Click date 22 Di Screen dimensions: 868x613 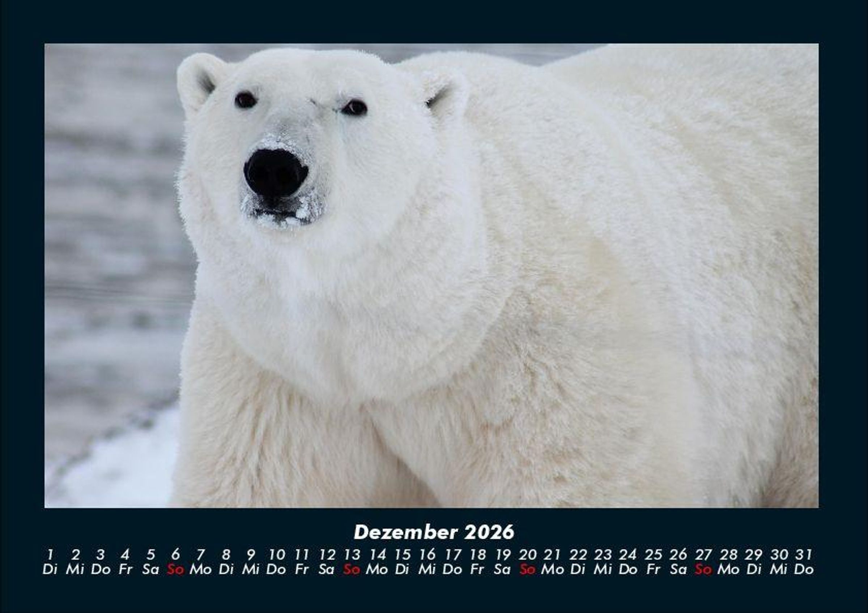coord(578,562)
